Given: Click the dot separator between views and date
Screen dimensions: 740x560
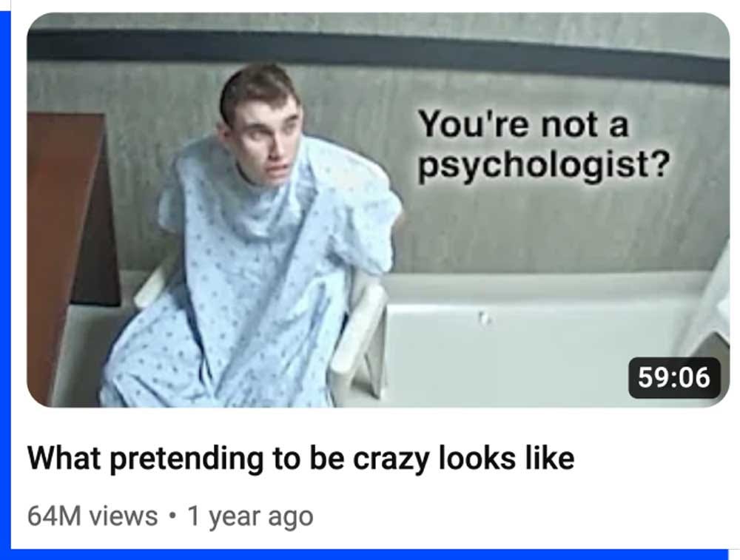Looking at the screenshot, I should click(x=172, y=515).
